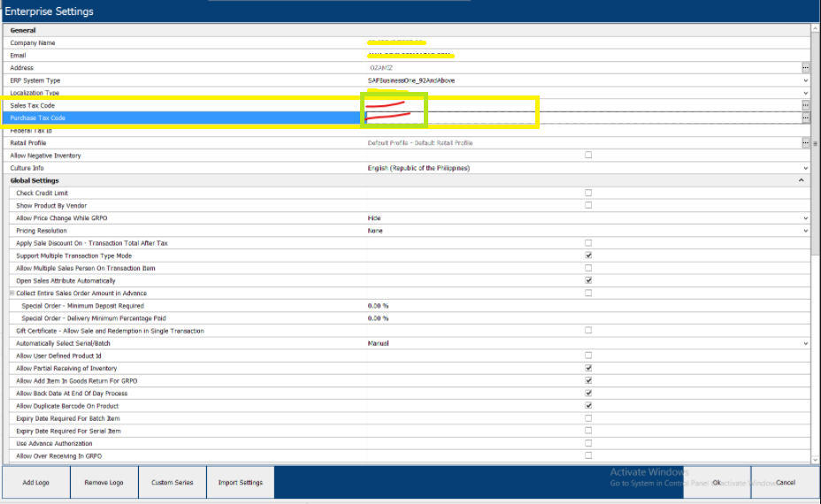The image size is (821, 504).
Task: Open the Sales Tax Code ellipsis button
Action: tap(805, 105)
